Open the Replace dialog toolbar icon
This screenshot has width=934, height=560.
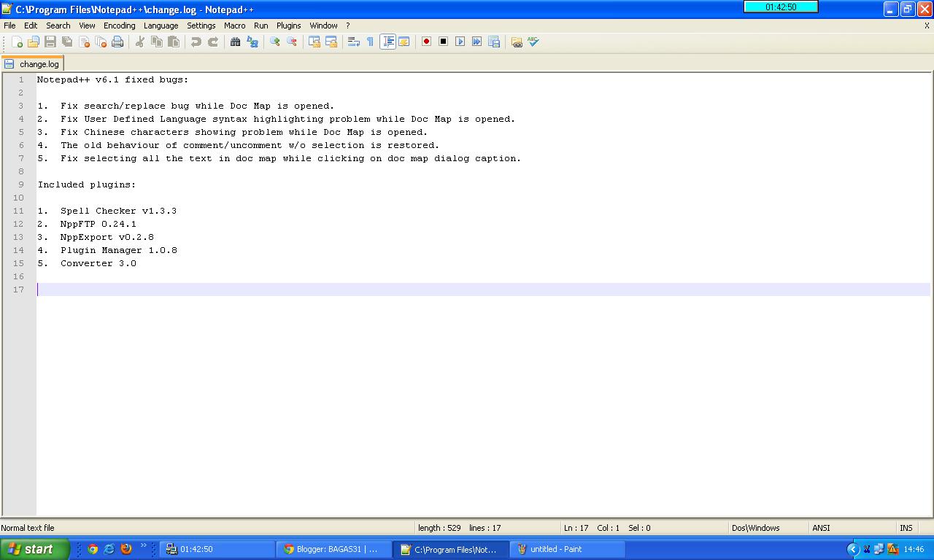click(252, 42)
